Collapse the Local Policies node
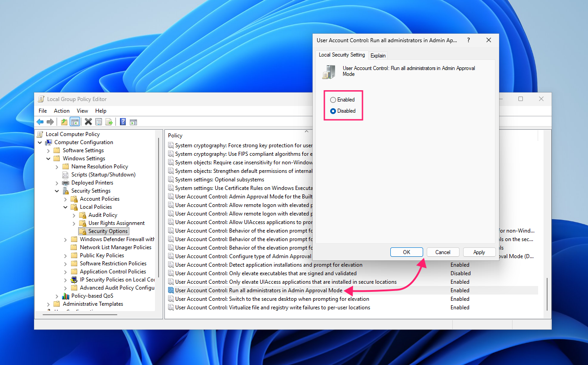588x365 pixels. (x=66, y=207)
